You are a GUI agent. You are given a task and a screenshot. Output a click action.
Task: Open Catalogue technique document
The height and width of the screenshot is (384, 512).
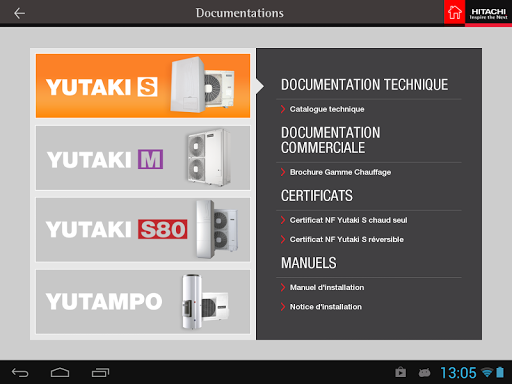tap(327, 109)
